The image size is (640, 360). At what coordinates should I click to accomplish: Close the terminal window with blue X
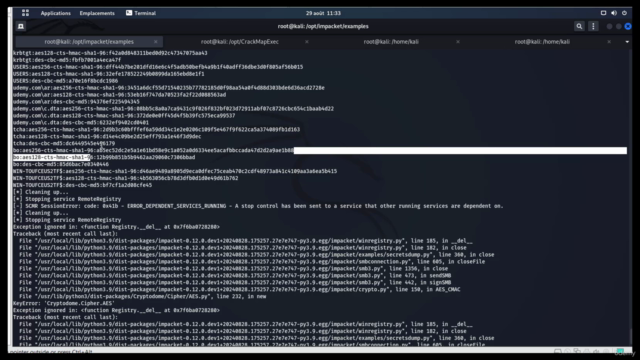click(628, 27)
